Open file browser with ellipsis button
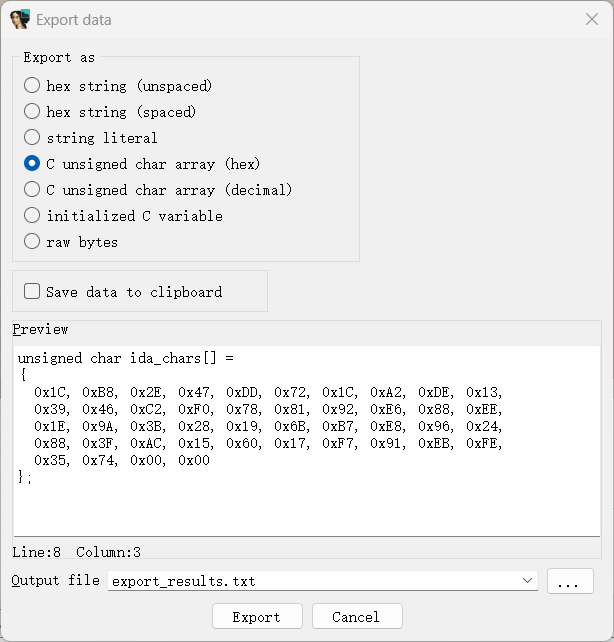 pyautogui.click(x=570, y=581)
